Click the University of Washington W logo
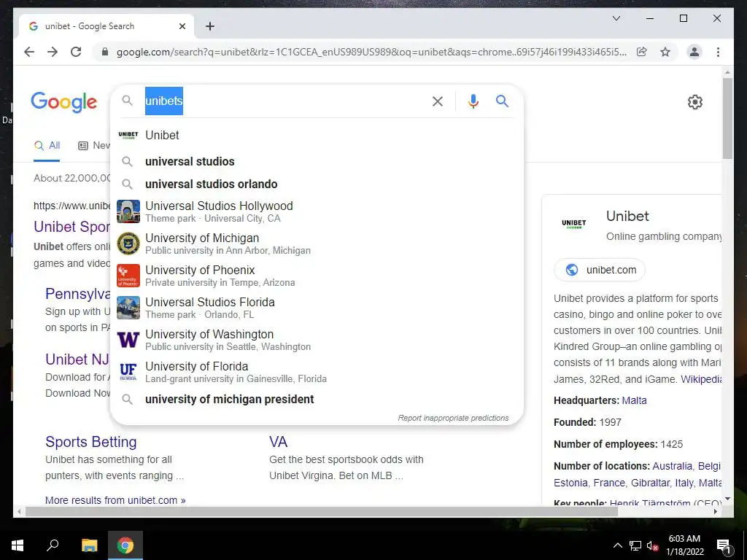The width and height of the screenshot is (747, 560). pyautogui.click(x=128, y=340)
